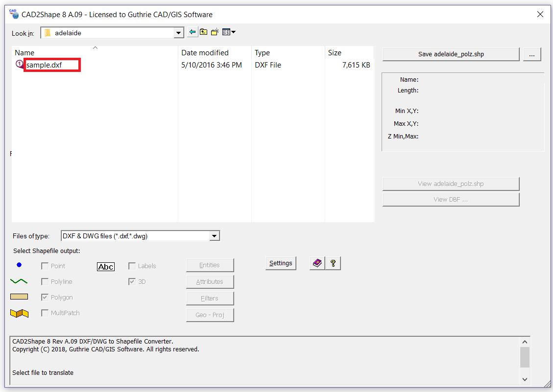Image resolution: width=553 pixels, height=392 pixels.
Task: Click Save adelaide_polz.shp button
Action: click(451, 54)
